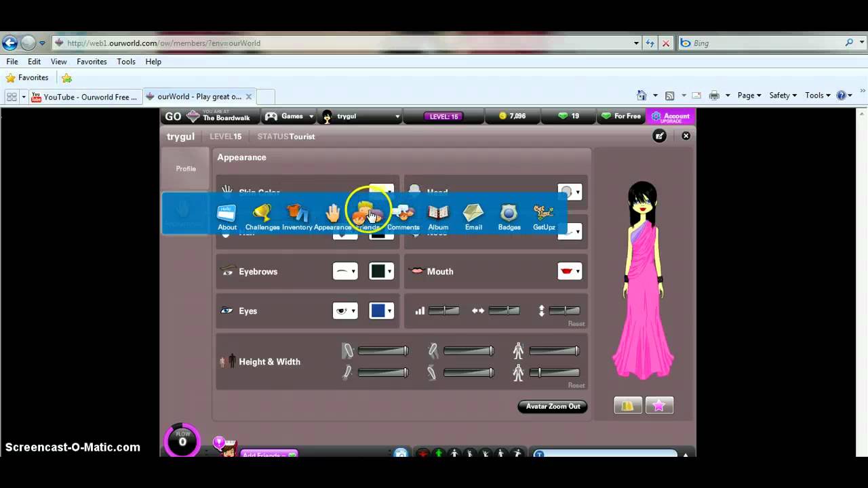
Task: Open the Email envelope icon
Action: click(473, 217)
